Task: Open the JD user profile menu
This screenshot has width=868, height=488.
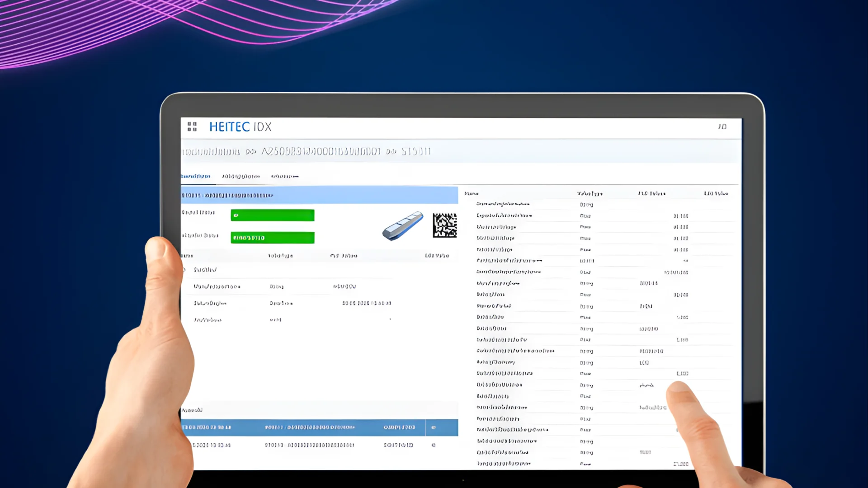Action: coord(722,127)
